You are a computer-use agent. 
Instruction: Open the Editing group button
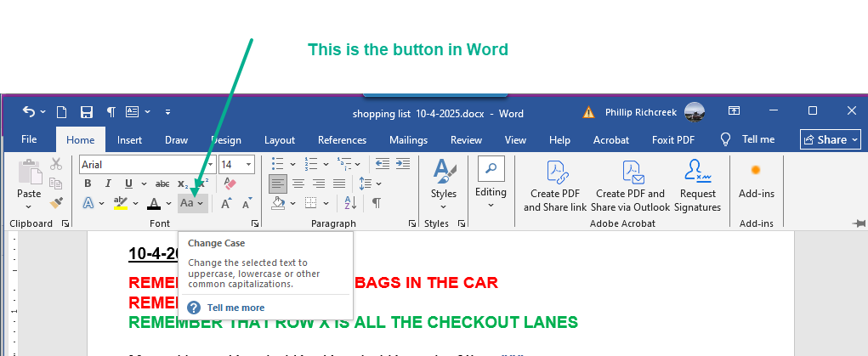tap(491, 184)
